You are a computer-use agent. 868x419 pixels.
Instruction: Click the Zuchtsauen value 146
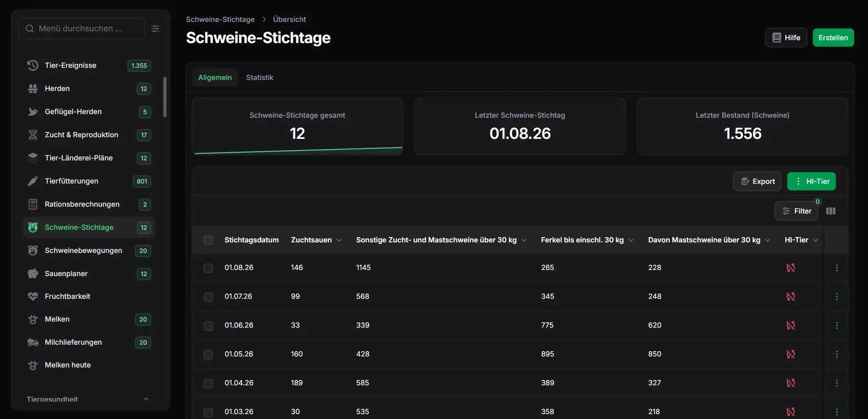point(297,268)
